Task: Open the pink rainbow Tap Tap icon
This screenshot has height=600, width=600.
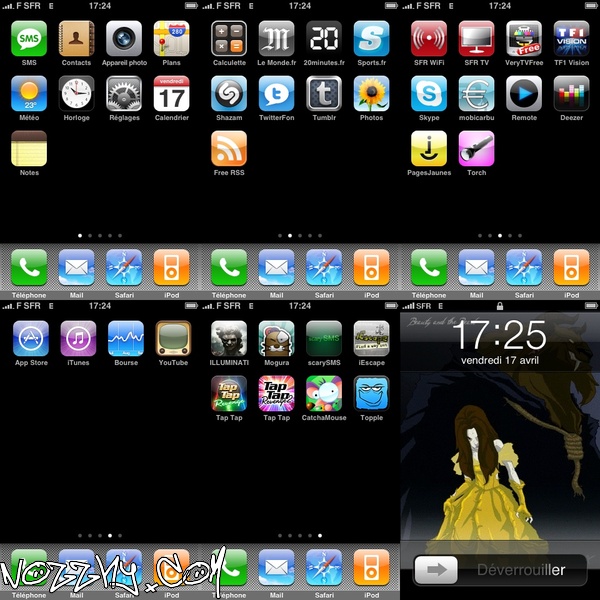Action: [276, 394]
